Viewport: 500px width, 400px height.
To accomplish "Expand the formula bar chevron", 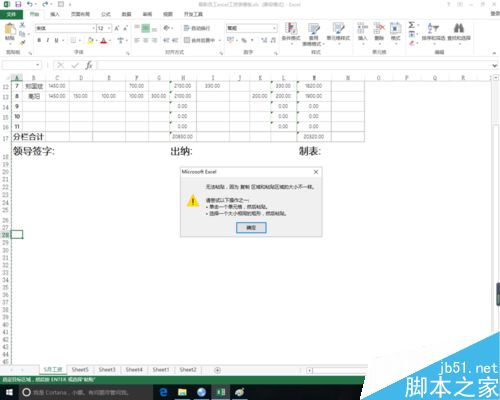I will (x=495, y=65).
